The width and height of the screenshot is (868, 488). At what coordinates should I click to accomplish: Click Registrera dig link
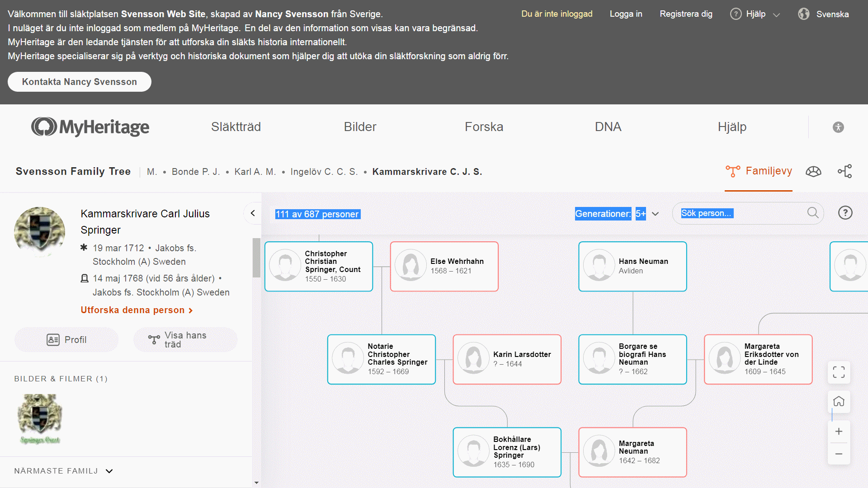(x=686, y=14)
